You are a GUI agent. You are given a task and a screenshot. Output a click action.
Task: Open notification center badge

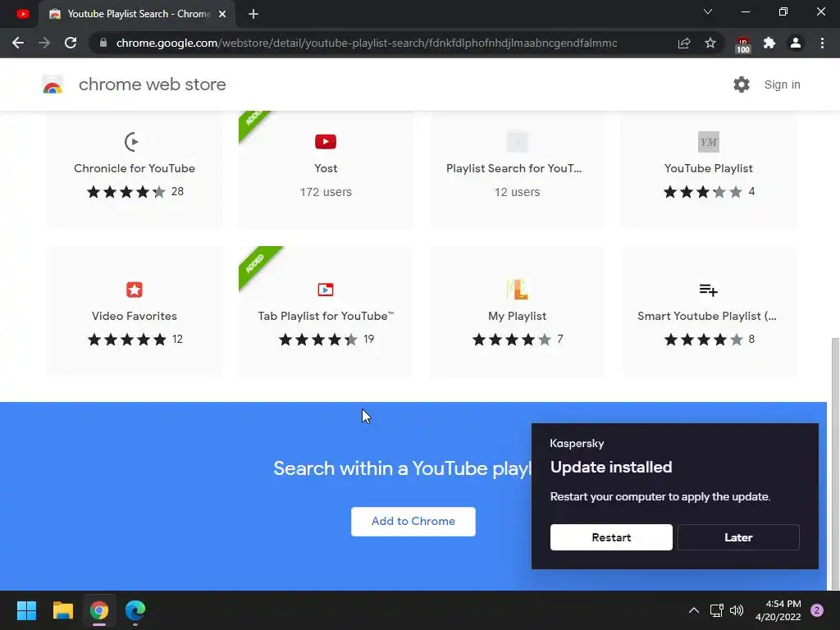[x=817, y=610]
